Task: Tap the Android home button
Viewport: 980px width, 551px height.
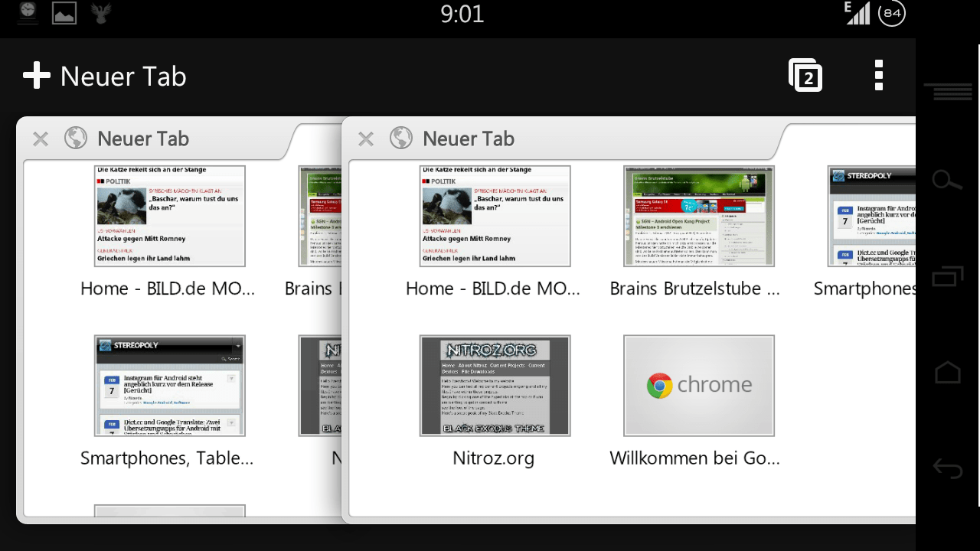Action: (948, 372)
